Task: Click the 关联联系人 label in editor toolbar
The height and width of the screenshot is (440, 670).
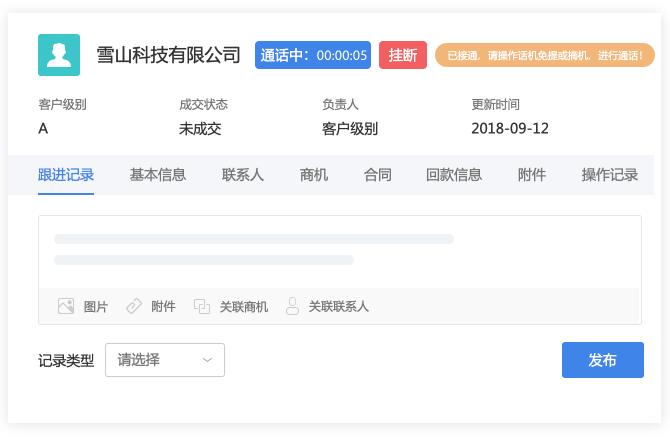Action: click(x=338, y=306)
